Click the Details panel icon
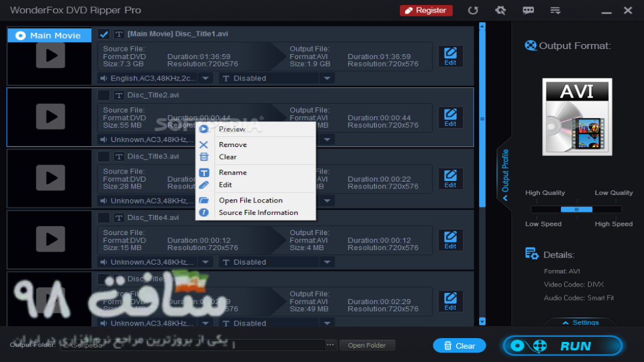 (532, 254)
